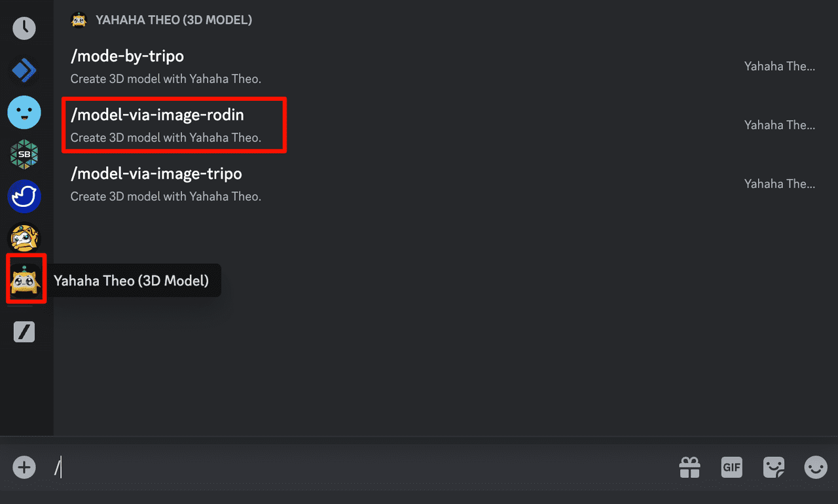Run the /model-via-image-tripo command
This screenshot has width=838, height=504.
click(x=156, y=174)
